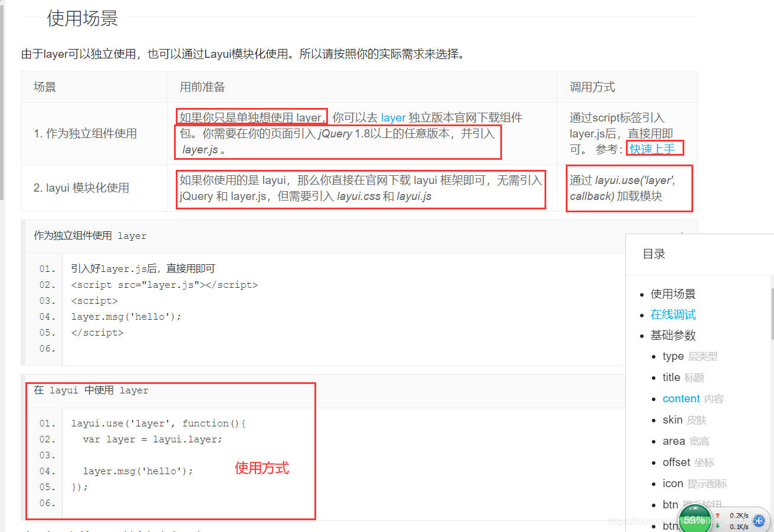This screenshot has width=774, height=532.
Task: Click the italic 'layer.js' text in row 1
Action: click(x=200, y=150)
